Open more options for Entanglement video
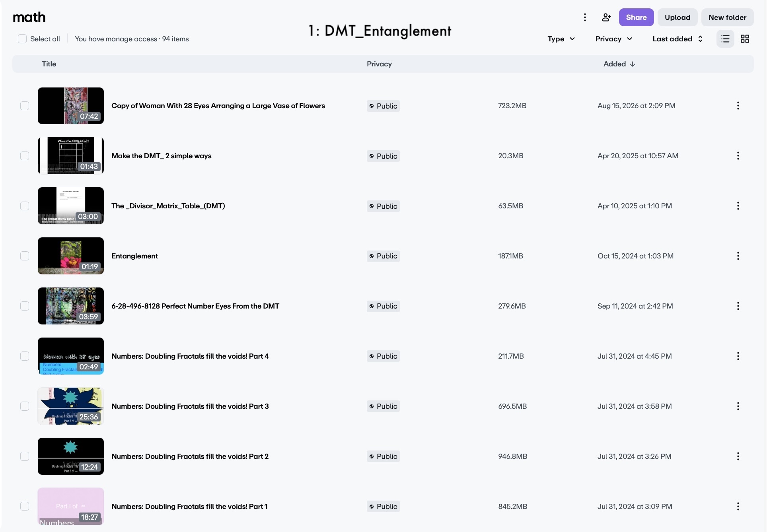 738,256
